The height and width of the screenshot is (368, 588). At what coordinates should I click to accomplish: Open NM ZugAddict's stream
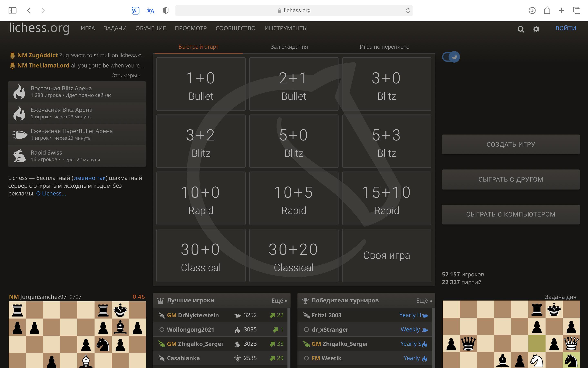(77, 55)
